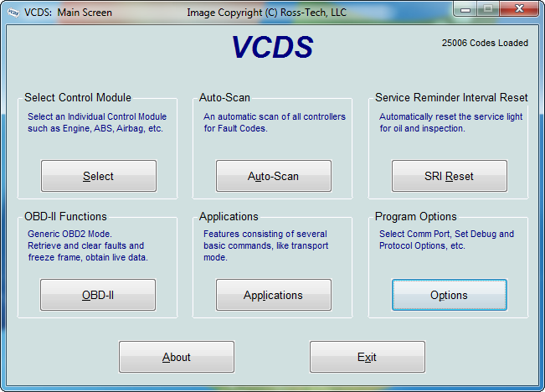545x392 pixels.
Task: Click 'Select Comm Port, Set Debug and' text
Action: [x=447, y=234]
